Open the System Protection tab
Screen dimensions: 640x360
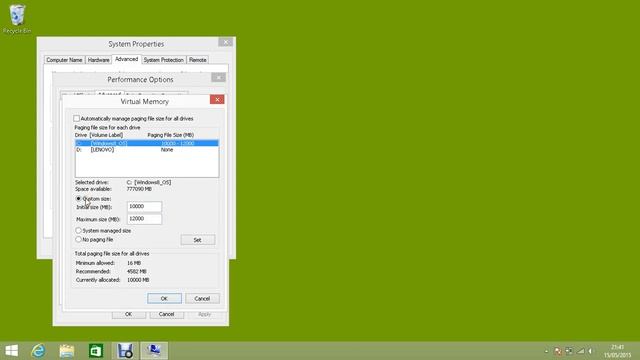pyautogui.click(x=164, y=60)
